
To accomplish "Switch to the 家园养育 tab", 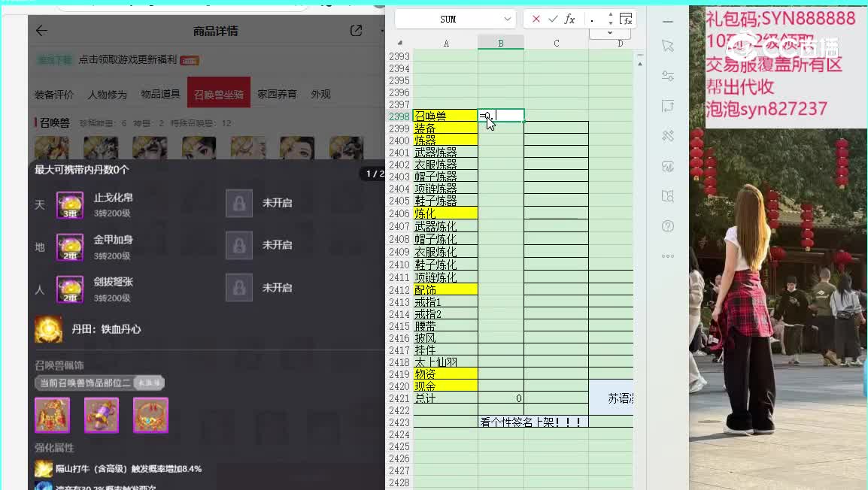I will pos(277,94).
